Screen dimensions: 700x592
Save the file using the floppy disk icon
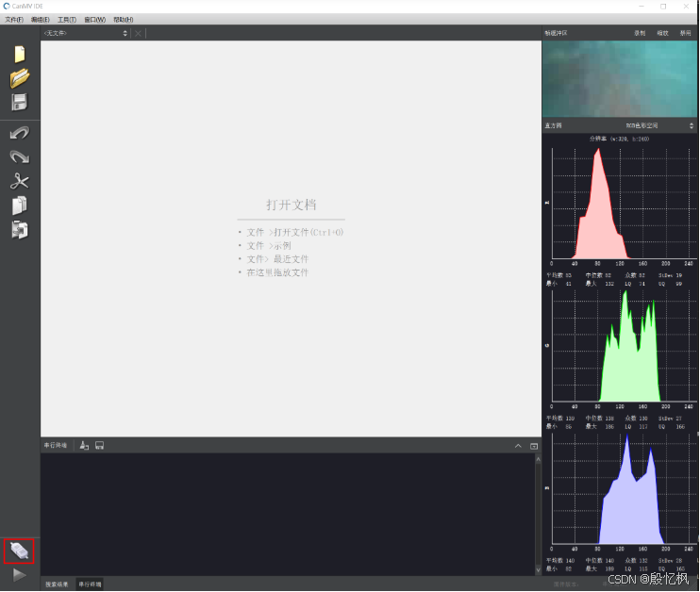(x=20, y=102)
